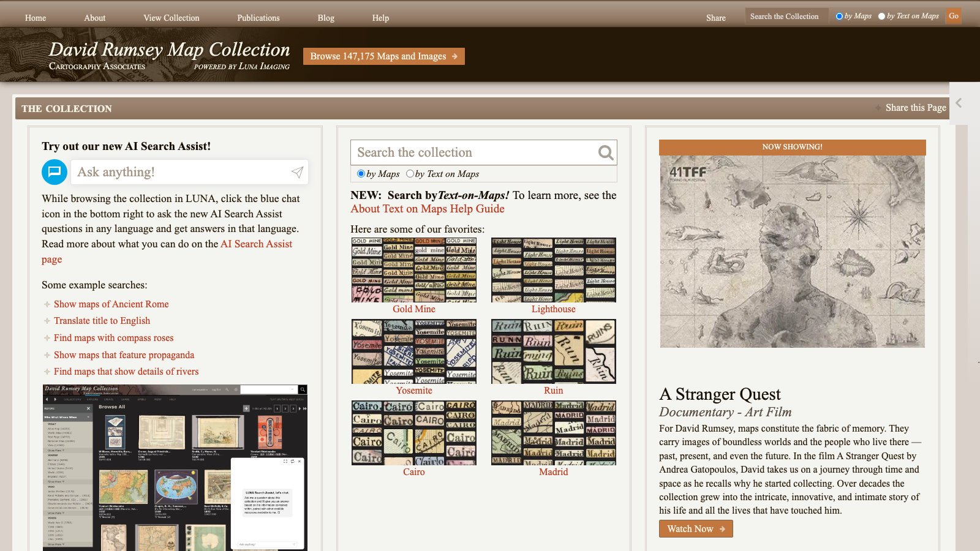Open "Show maps of Ancient Rome" example search
This screenshot has height=551, width=980.
[x=111, y=304]
